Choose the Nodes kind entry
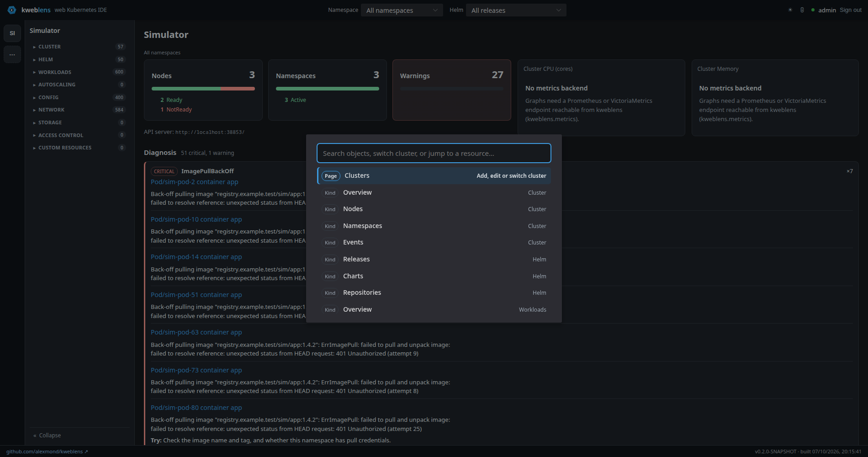Screen dimensions: 868x457 pyautogui.click(x=434, y=209)
